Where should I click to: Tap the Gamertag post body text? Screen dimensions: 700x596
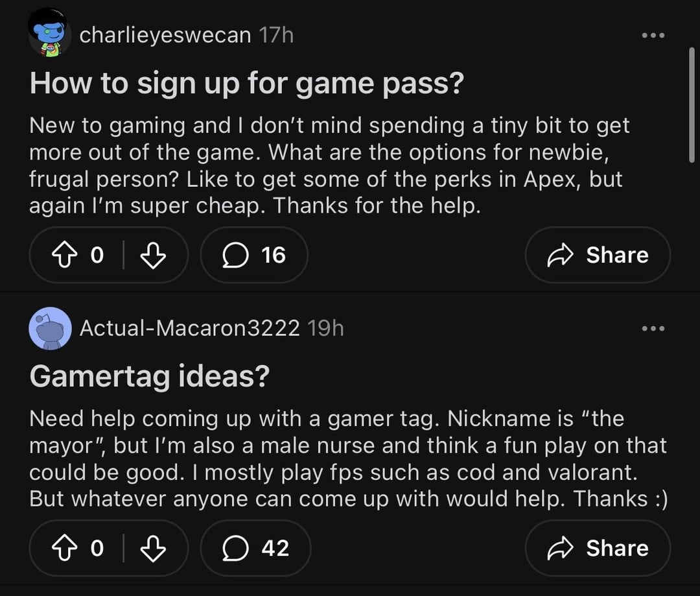tap(348, 459)
